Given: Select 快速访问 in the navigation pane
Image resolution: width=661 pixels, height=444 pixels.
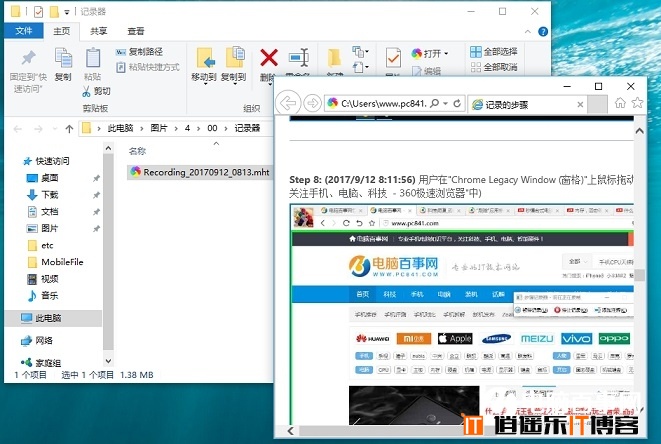Looking at the screenshot, I should 46,161.
